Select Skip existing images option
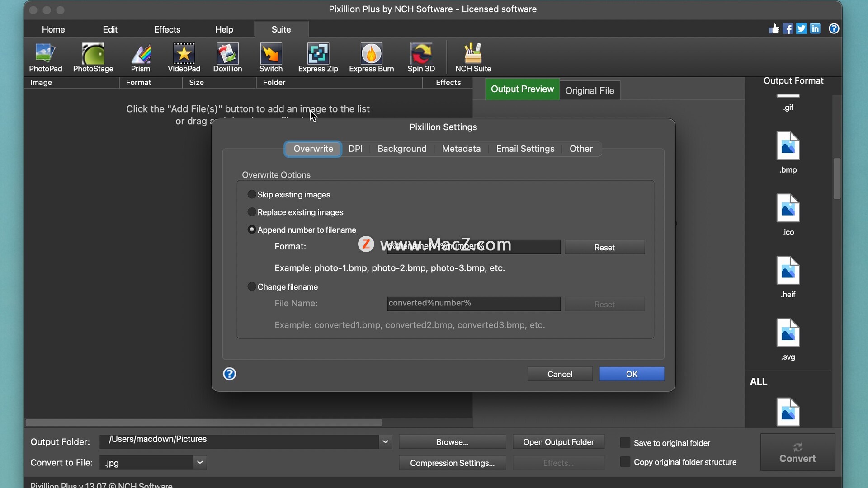 252,194
